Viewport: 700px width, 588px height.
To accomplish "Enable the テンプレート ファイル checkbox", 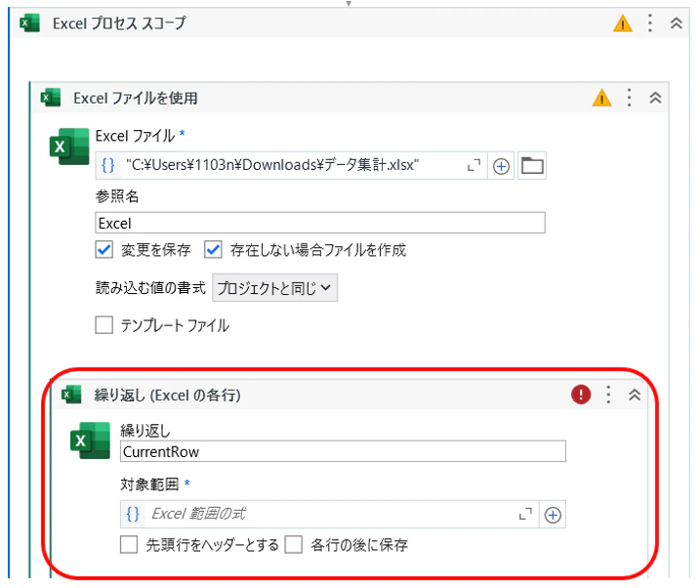I will (104, 325).
